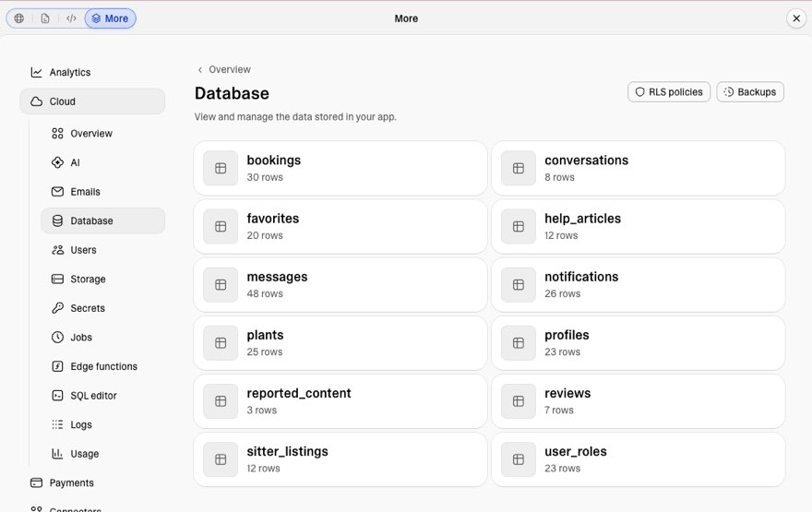Open the Secrets key icon item
This screenshot has width=812, height=512.
click(x=57, y=308)
